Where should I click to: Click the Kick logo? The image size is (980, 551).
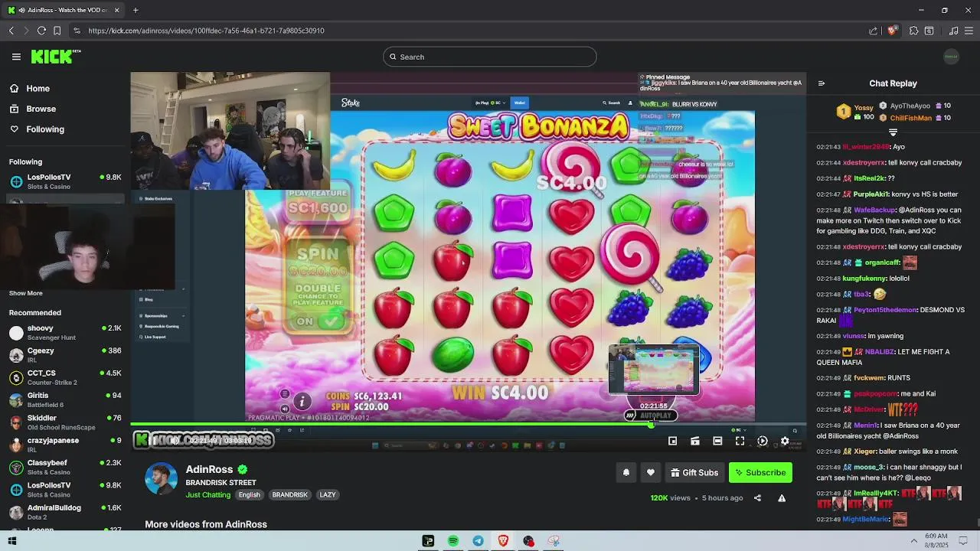55,57
